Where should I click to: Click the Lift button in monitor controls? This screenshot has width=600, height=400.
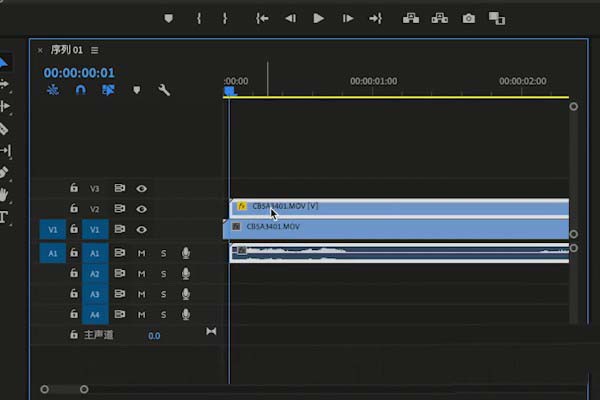click(x=410, y=18)
